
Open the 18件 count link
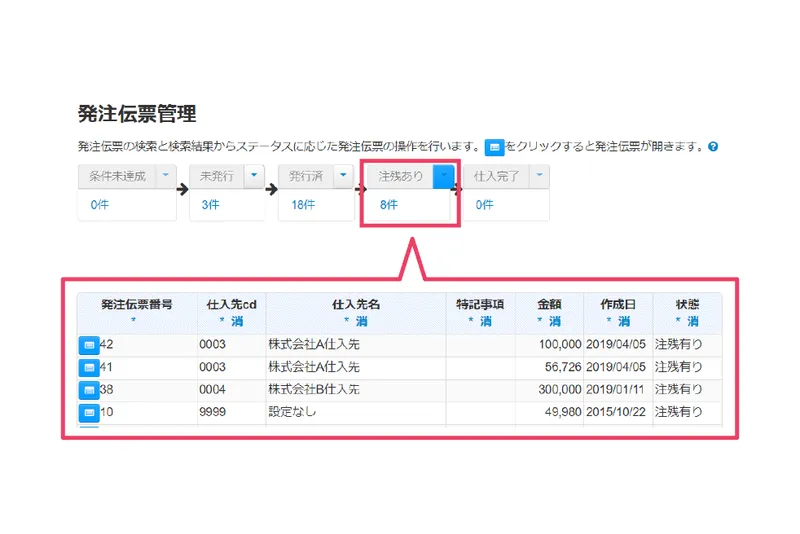click(303, 205)
